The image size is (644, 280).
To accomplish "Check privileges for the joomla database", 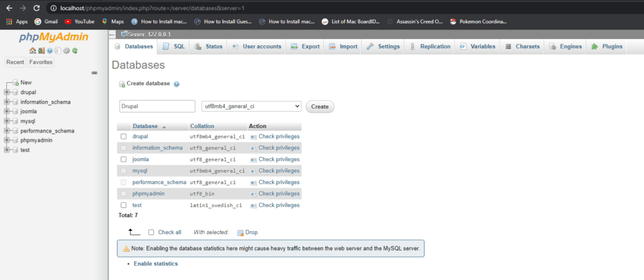I will pyautogui.click(x=275, y=159).
